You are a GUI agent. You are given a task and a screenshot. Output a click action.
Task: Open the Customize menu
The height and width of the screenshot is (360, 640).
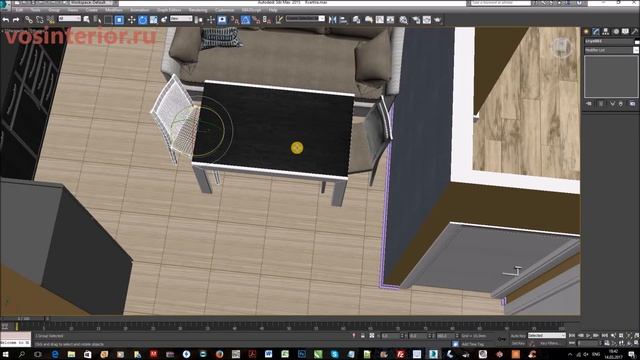coord(224,10)
